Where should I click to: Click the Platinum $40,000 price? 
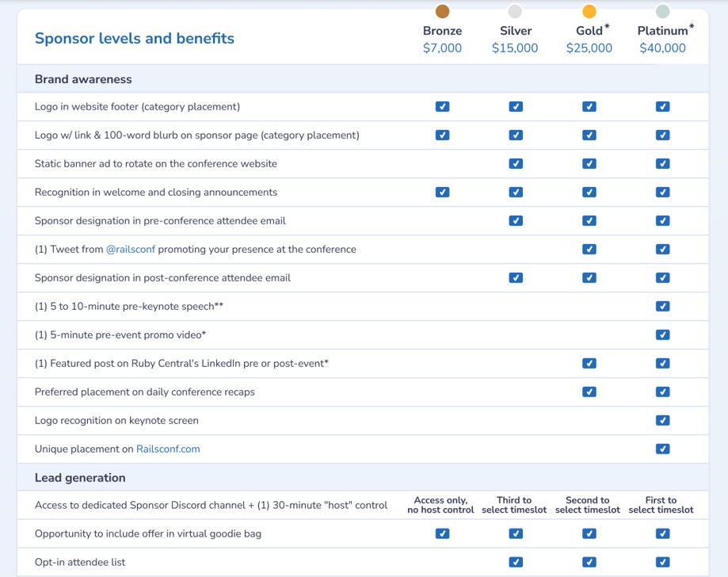click(662, 48)
